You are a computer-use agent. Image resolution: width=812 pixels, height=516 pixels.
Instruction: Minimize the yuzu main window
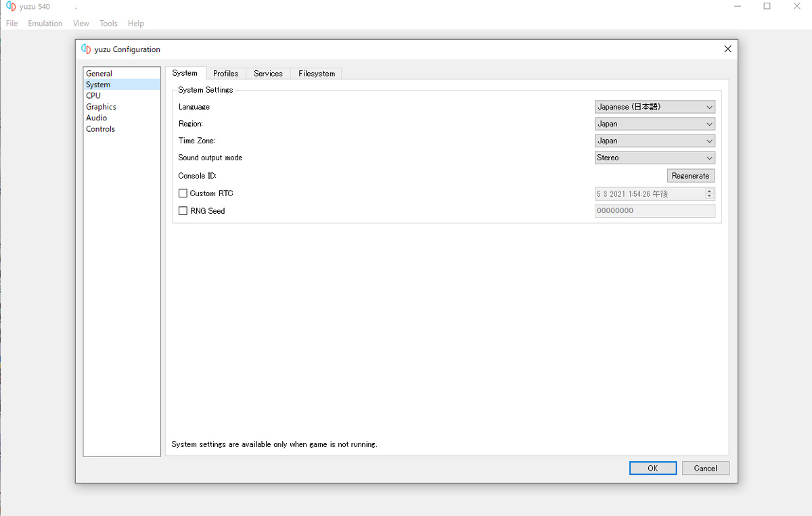pos(736,6)
